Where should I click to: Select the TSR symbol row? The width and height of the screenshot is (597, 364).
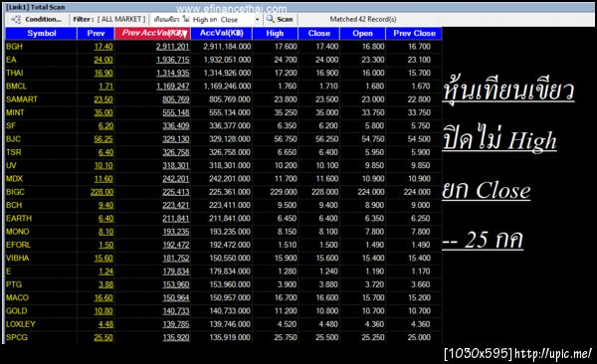tap(224, 152)
